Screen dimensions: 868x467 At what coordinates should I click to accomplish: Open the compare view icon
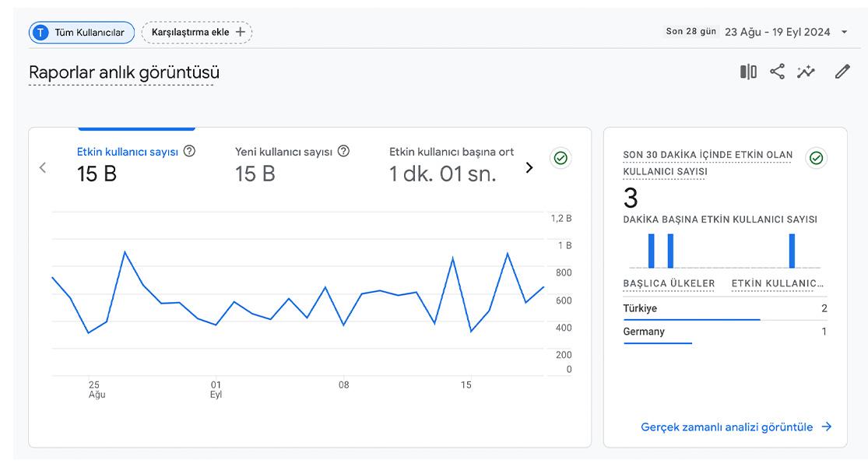click(x=748, y=72)
